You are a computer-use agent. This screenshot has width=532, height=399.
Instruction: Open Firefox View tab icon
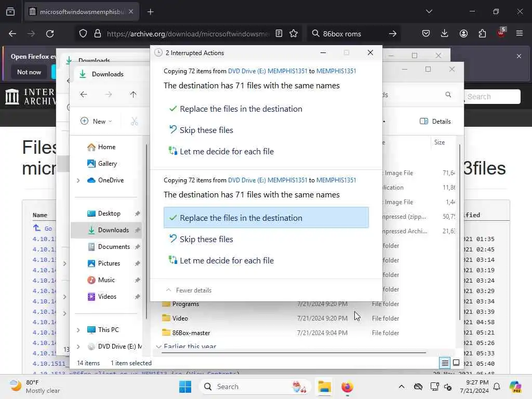point(10,12)
